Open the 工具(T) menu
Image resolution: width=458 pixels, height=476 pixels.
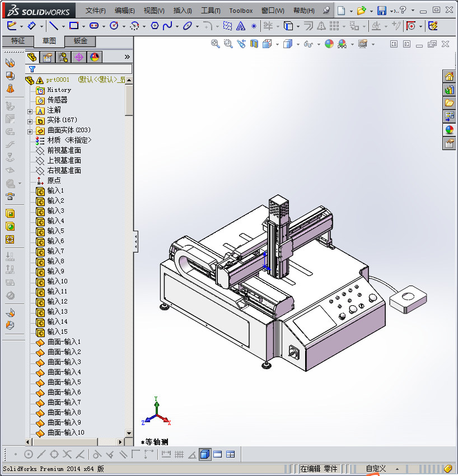pyautogui.click(x=211, y=11)
